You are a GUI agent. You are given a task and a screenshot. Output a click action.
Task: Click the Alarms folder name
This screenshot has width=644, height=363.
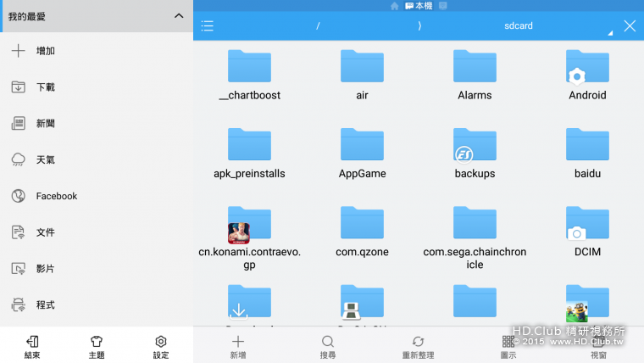(475, 95)
